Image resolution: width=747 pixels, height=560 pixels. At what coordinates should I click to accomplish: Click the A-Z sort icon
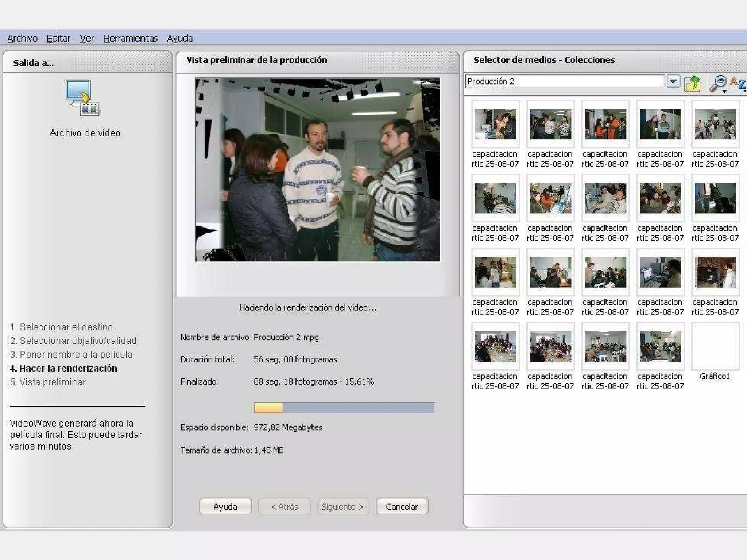tap(738, 83)
